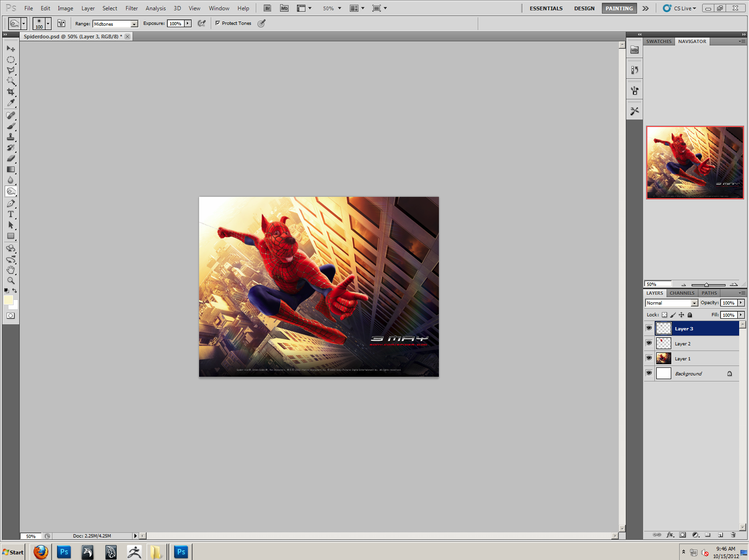
Task: Select the Rectangle shape tool
Action: pyautogui.click(x=11, y=236)
